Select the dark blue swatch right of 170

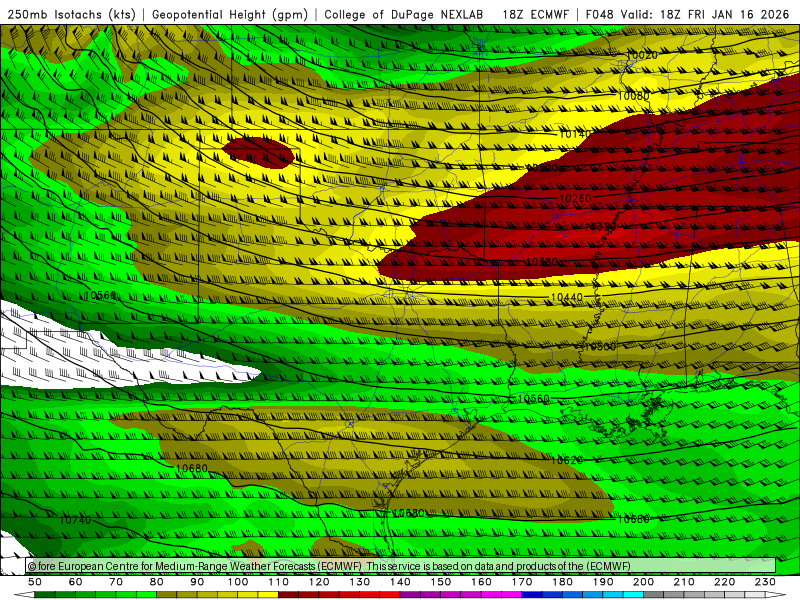pos(532,595)
